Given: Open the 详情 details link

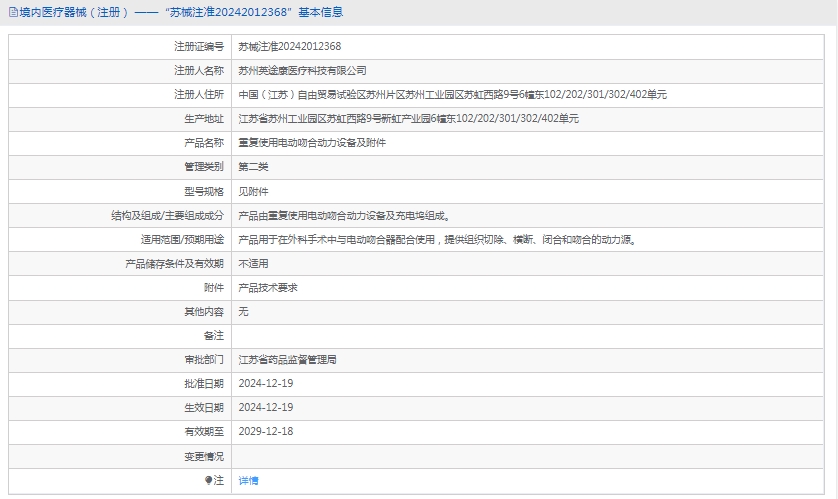Looking at the screenshot, I should [248, 481].
